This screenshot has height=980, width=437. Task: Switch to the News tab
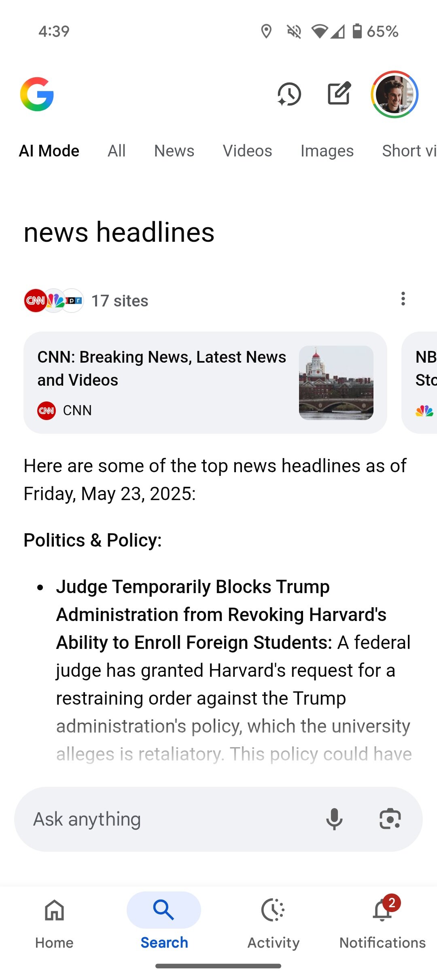click(x=174, y=151)
